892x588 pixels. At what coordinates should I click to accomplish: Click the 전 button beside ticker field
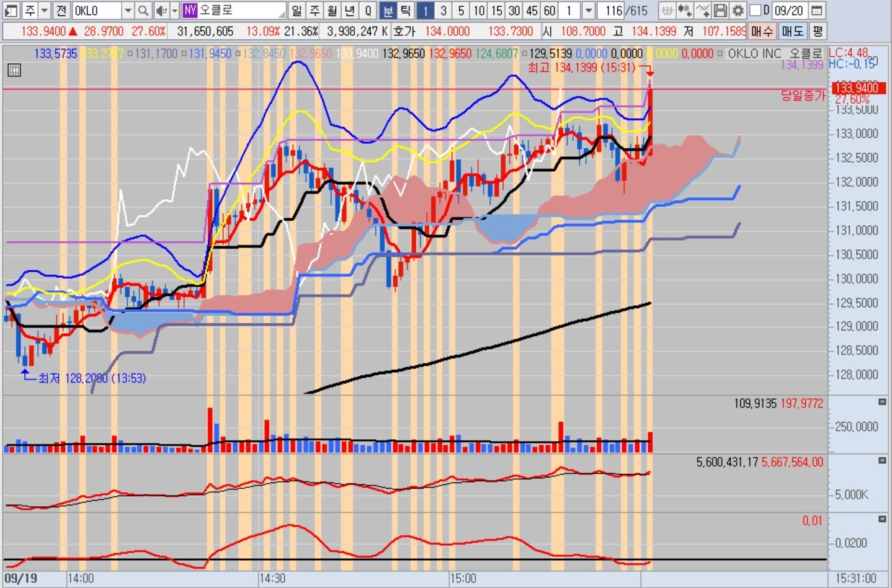[x=61, y=11]
